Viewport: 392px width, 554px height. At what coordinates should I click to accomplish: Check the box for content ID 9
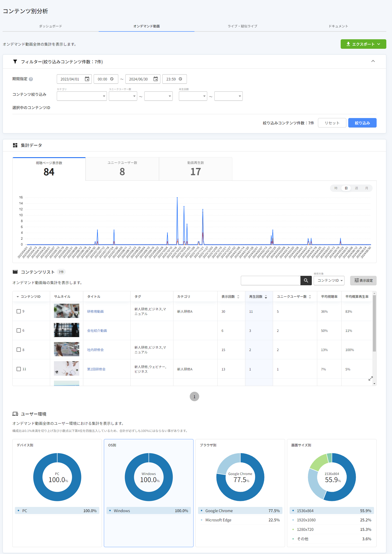click(19, 311)
